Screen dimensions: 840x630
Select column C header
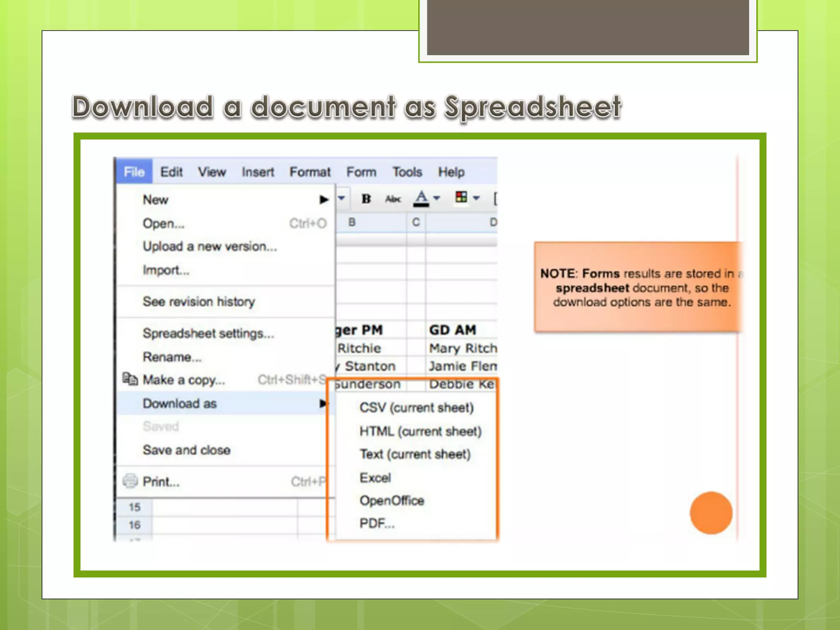point(416,222)
